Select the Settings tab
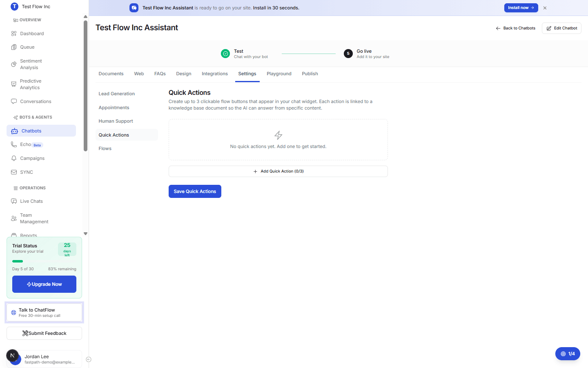This screenshot has width=588, height=368. point(247,74)
